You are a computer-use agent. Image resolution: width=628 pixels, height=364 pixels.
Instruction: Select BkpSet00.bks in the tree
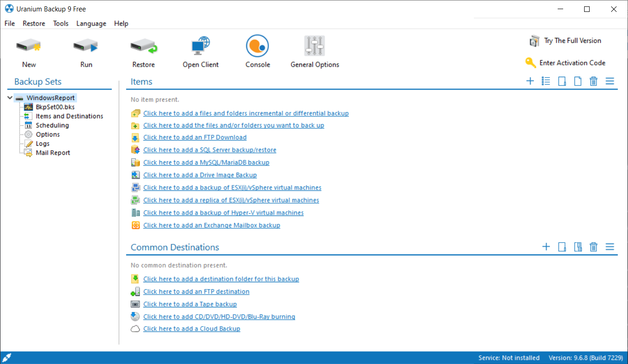tap(55, 107)
